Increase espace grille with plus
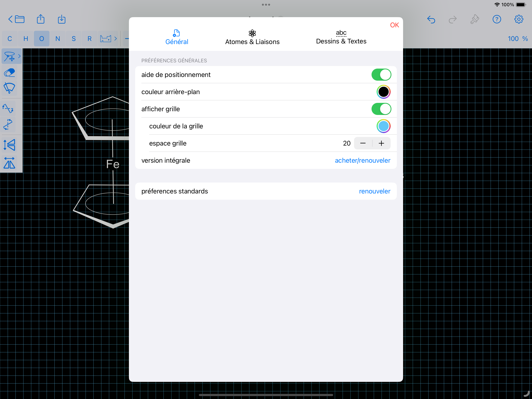532x399 pixels. pyautogui.click(x=381, y=143)
